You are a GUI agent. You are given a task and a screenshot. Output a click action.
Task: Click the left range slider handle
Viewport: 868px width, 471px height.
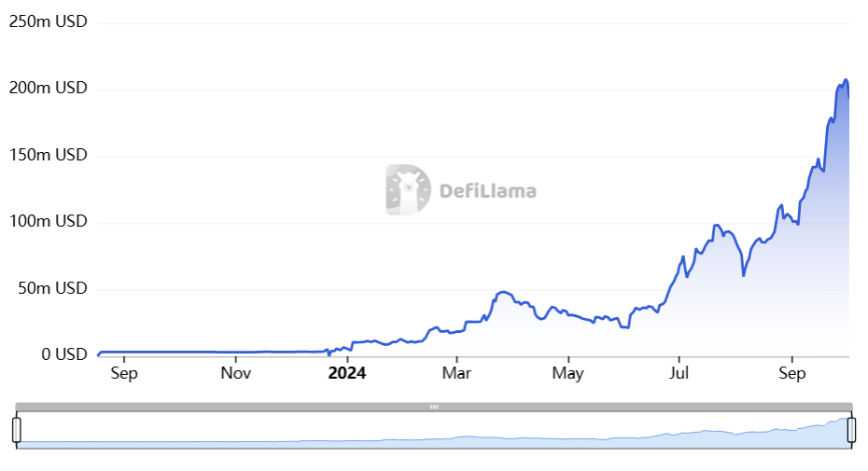tap(17, 430)
